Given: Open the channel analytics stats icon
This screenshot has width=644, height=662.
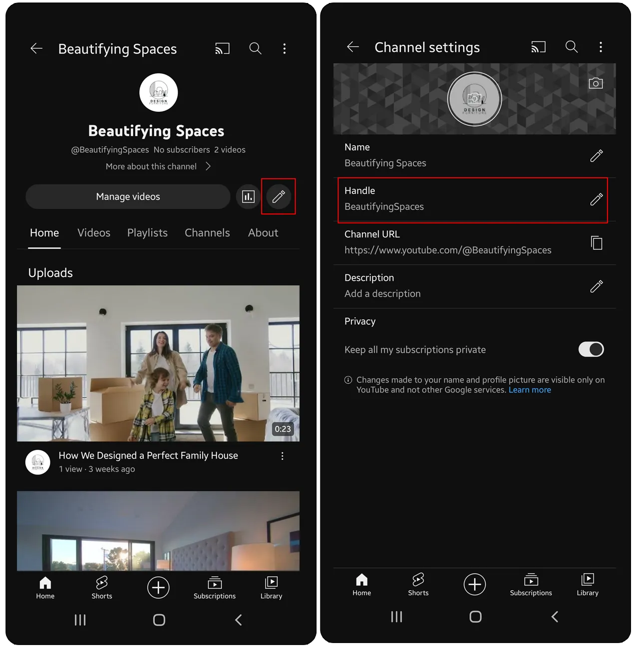Looking at the screenshot, I should pyautogui.click(x=248, y=197).
